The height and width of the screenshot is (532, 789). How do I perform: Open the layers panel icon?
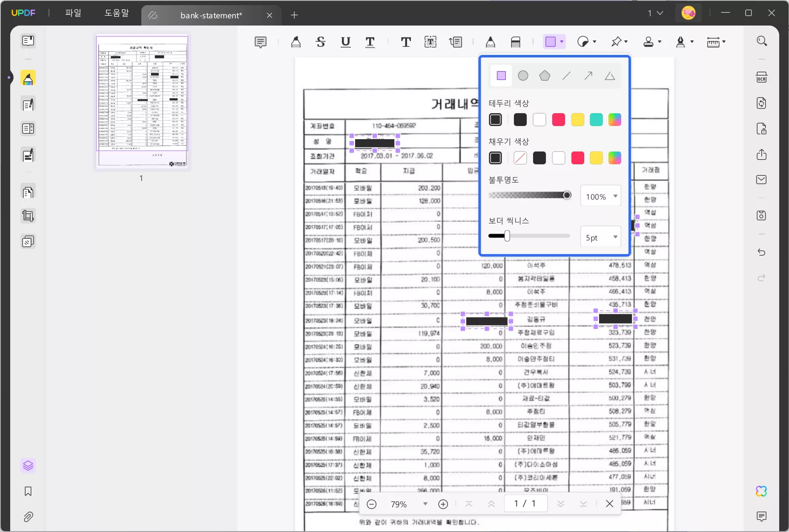coord(28,466)
